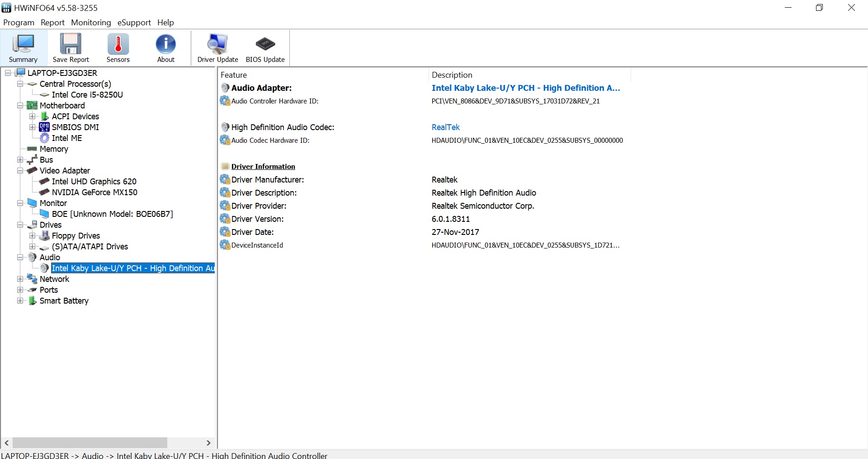Image resolution: width=868 pixels, height=459 pixels.
Task: Click the Monitor icon in tree
Action: pyautogui.click(x=32, y=203)
